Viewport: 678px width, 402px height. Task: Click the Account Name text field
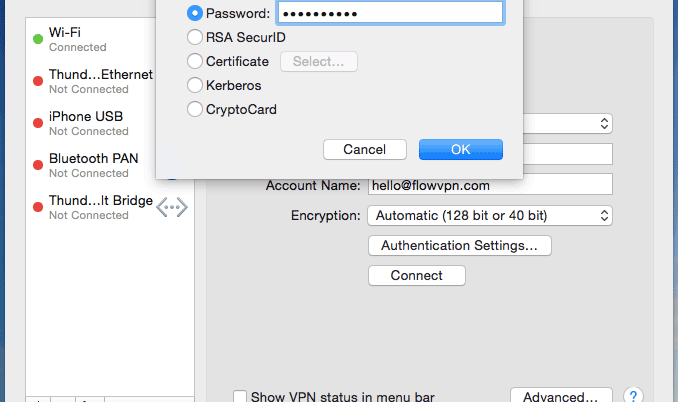point(489,185)
